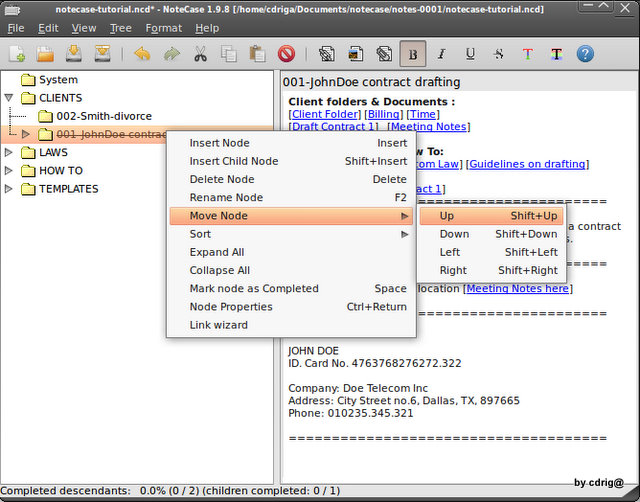Choose Collapse All from context menu
This screenshot has width=640, height=502.
291,270
